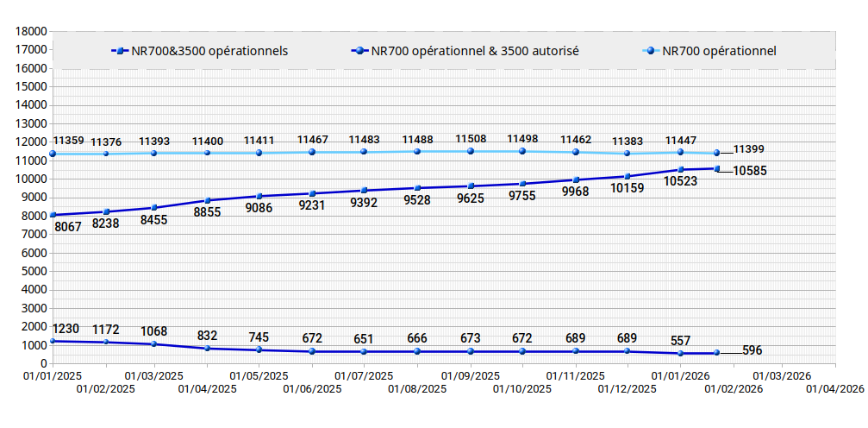Select the 832 data label
Viewport: 868px width, 428px height.
pyautogui.click(x=207, y=336)
